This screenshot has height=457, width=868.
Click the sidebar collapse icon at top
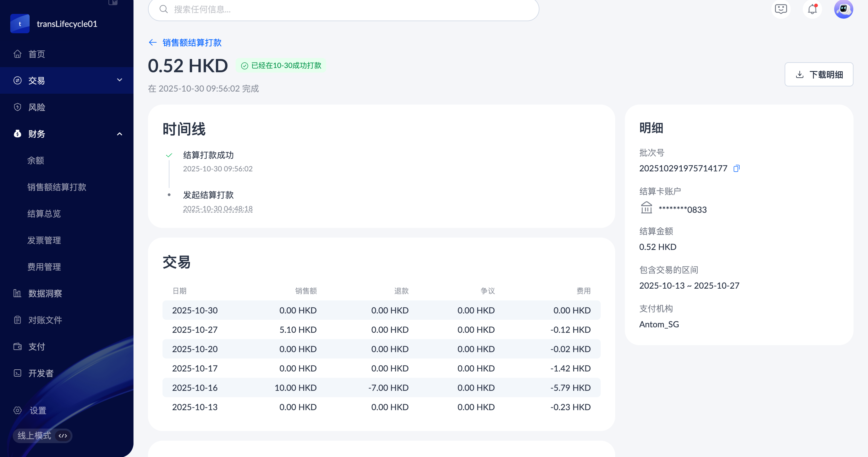(x=113, y=2)
